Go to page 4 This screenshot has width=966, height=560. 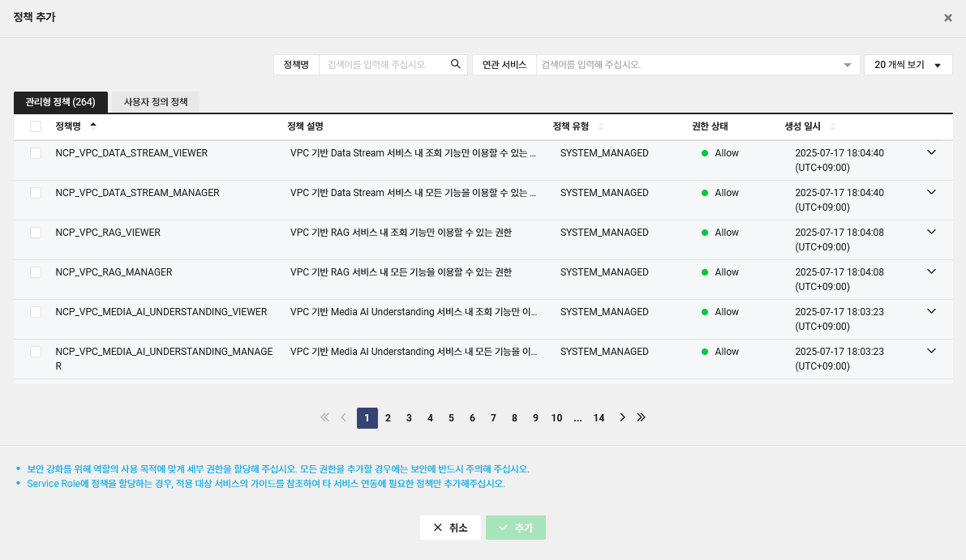point(430,418)
